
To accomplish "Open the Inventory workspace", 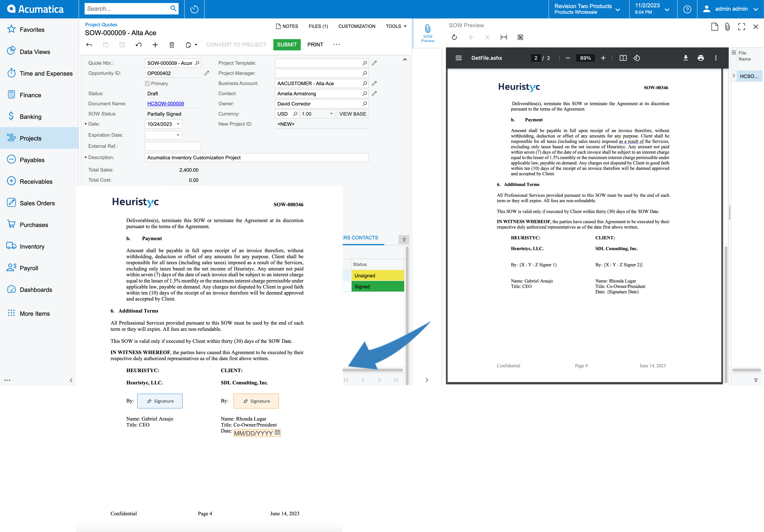I will click(x=32, y=246).
